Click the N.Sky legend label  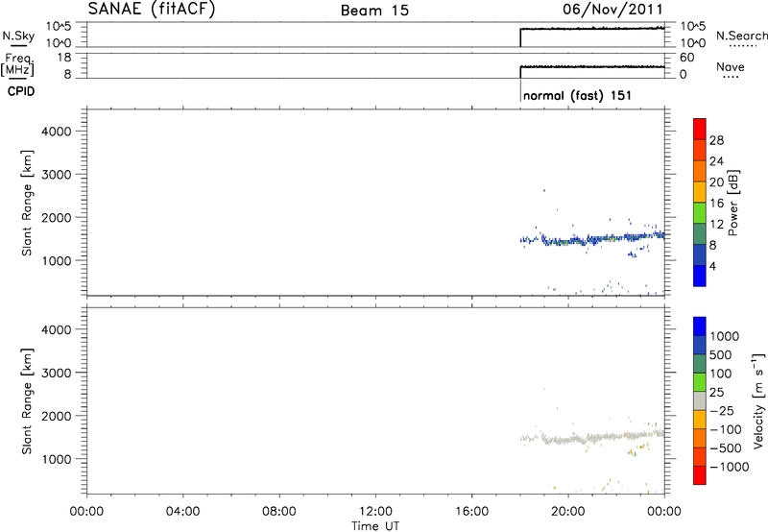(18, 36)
